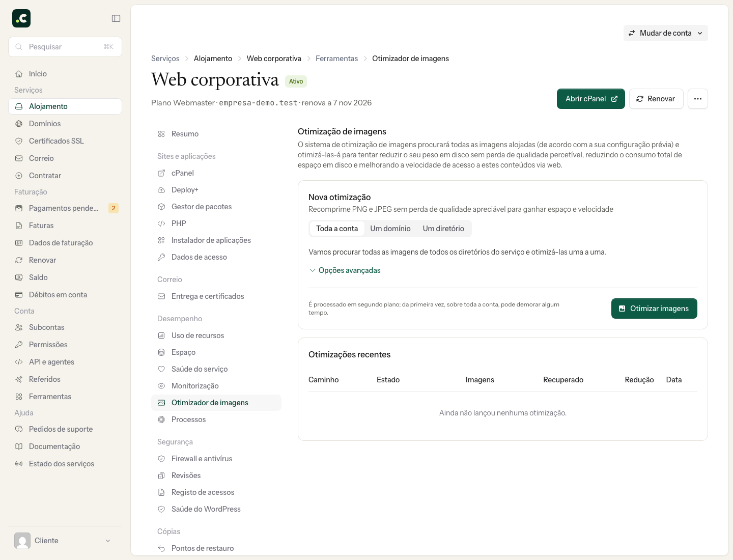Open Saldo in sidebar
This screenshot has height=560, width=733.
click(65, 277)
